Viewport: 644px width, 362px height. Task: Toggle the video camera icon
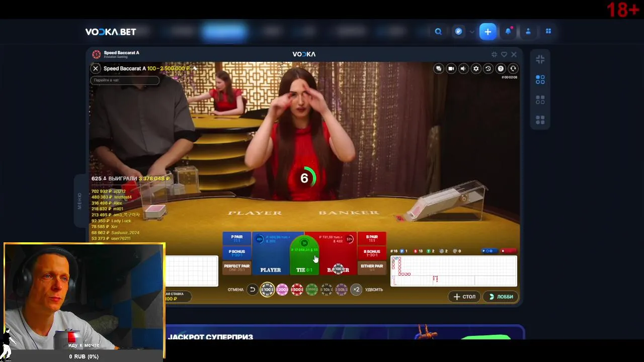pos(451,68)
